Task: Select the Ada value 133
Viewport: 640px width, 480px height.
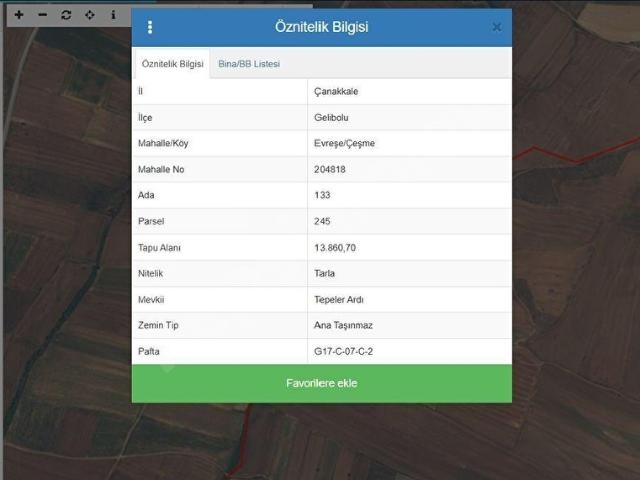Action: click(x=322, y=195)
